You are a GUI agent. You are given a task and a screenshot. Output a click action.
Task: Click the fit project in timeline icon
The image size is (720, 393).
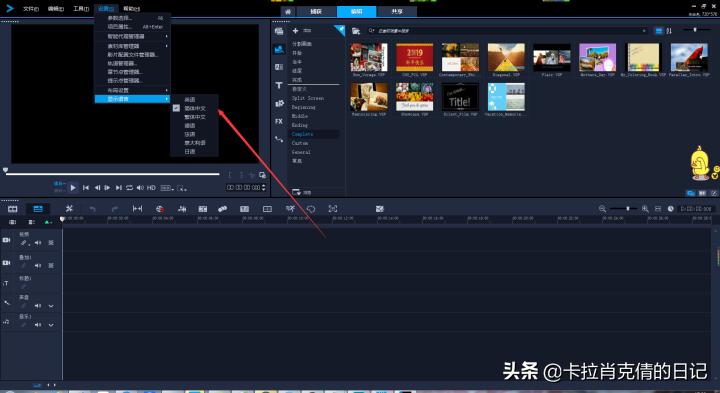point(658,209)
